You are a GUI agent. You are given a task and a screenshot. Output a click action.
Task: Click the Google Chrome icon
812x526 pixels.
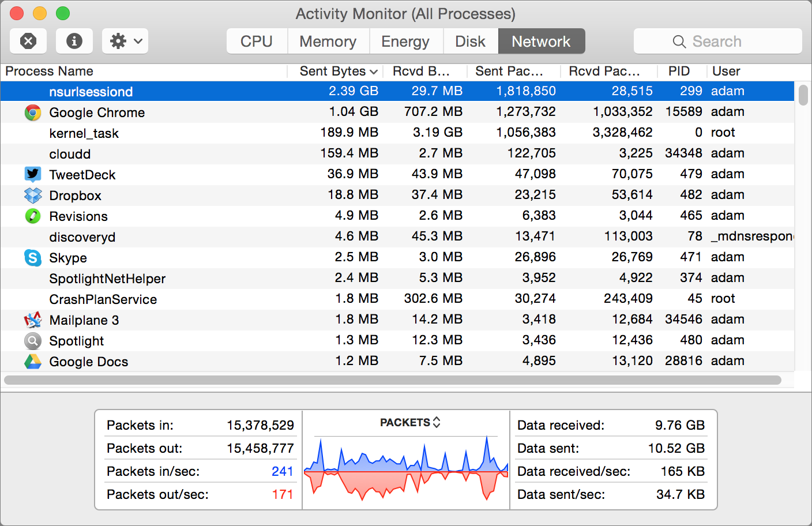(33, 112)
